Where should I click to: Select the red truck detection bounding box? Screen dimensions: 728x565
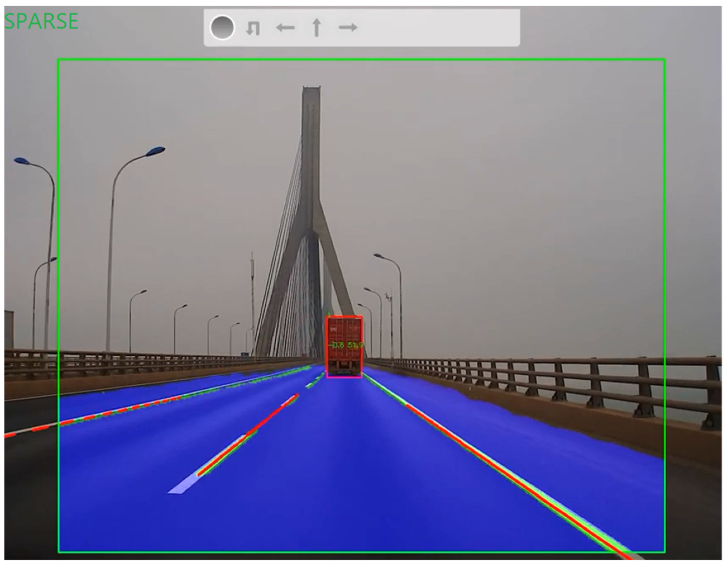344,333
